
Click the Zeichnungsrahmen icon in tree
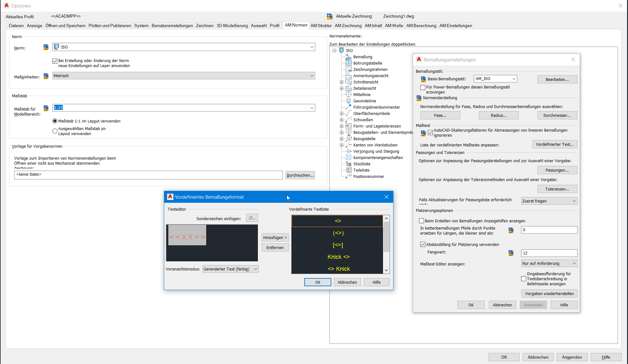click(x=348, y=69)
